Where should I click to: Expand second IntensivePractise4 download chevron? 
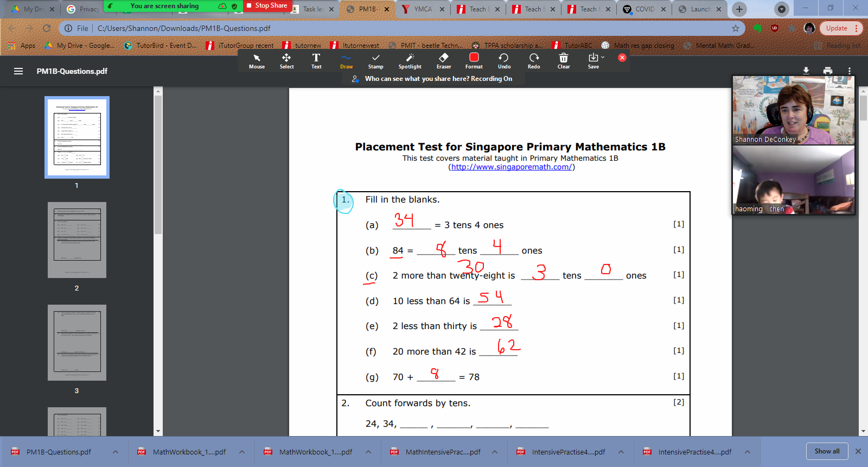point(748,452)
